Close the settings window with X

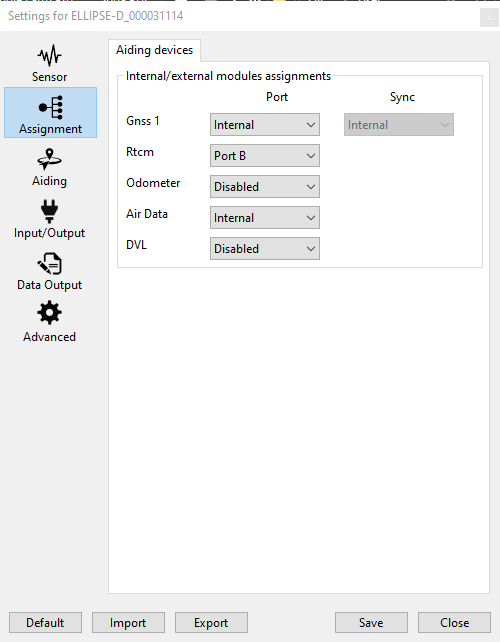pos(489,17)
